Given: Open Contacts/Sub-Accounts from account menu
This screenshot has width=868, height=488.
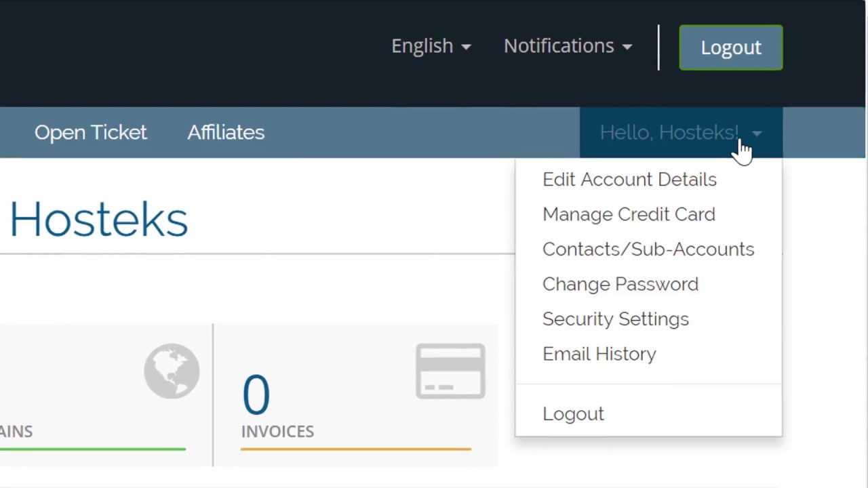Looking at the screenshot, I should point(648,249).
